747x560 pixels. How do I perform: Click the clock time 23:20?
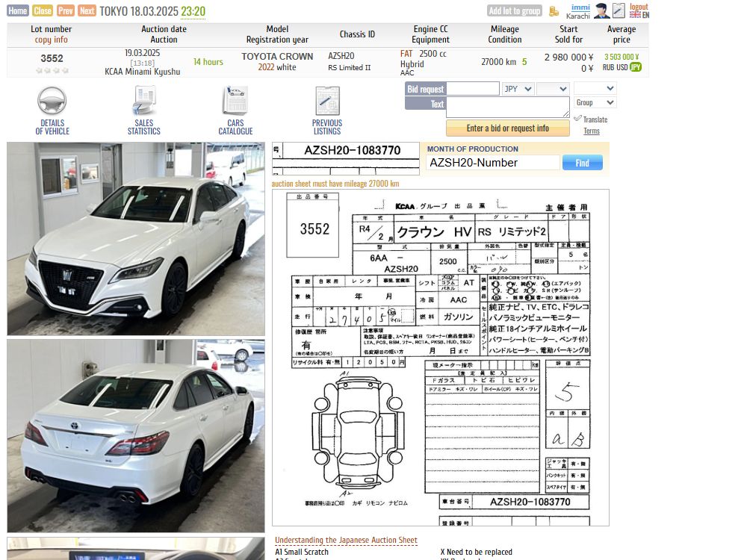point(193,11)
